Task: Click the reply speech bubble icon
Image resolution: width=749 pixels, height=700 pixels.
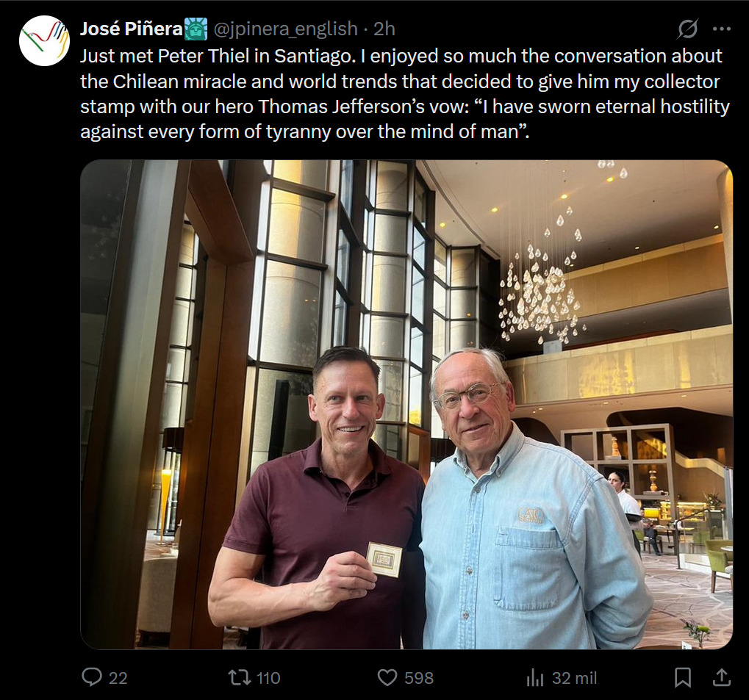Action: pos(92,677)
